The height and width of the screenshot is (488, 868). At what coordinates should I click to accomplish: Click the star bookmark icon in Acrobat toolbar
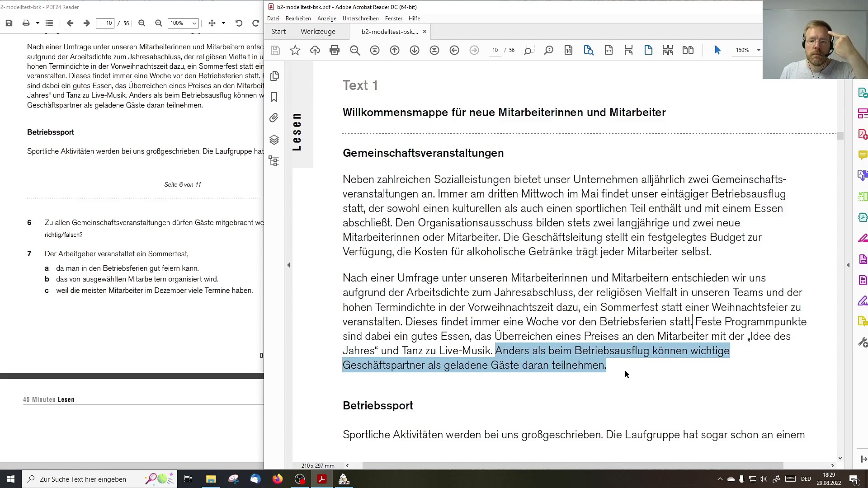295,50
